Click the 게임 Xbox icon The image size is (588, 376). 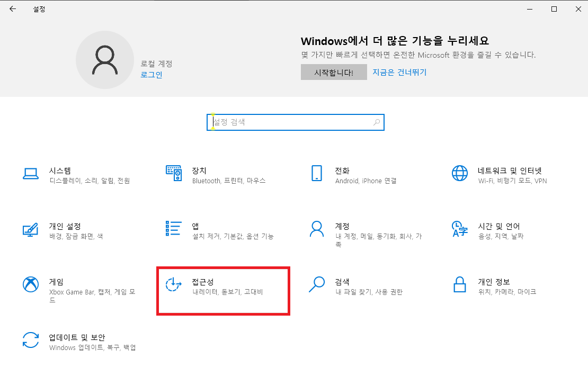coord(31,284)
